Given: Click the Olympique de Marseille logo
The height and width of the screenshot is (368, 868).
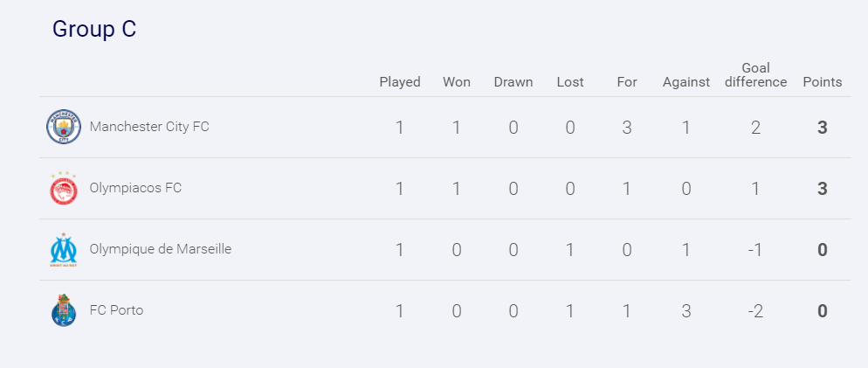Looking at the screenshot, I should [x=64, y=250].
